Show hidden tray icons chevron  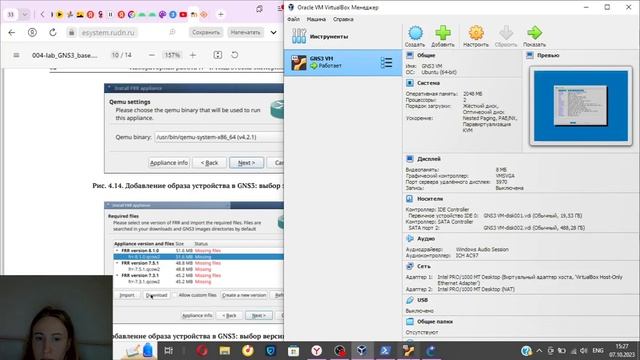(539, 351)
